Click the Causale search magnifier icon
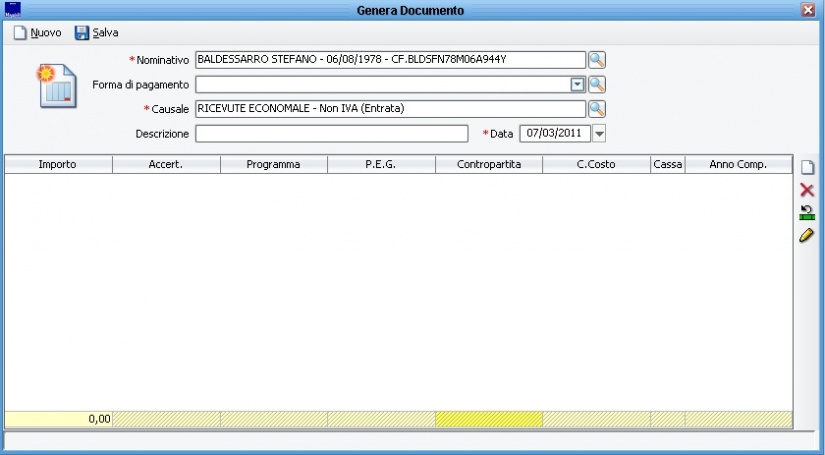 pos(597,109)
